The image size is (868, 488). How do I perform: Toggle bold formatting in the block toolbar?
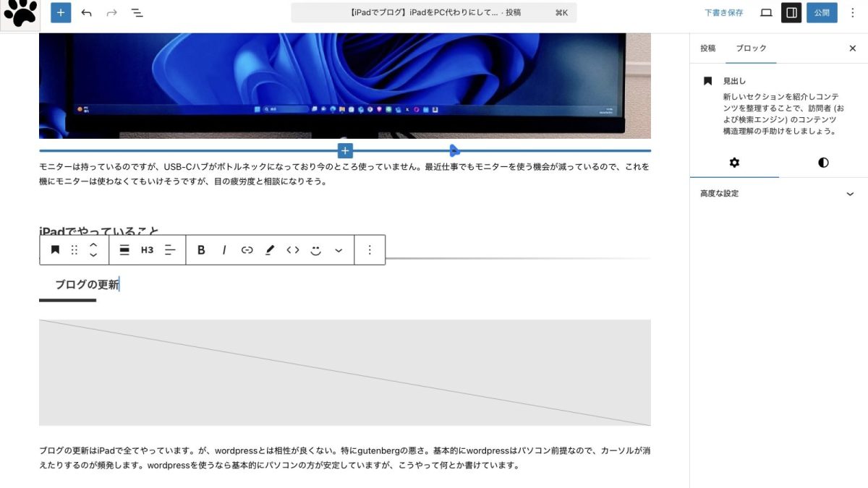coord(201,250)
